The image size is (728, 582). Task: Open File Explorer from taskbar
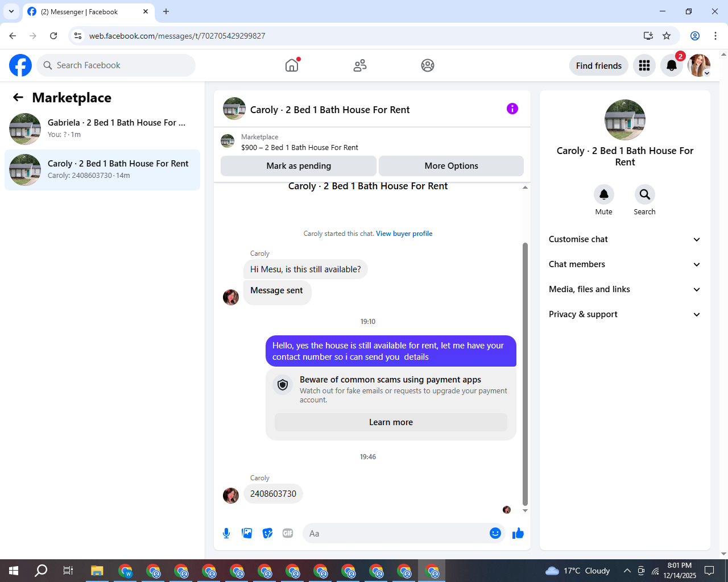click(x=97, y=571)
